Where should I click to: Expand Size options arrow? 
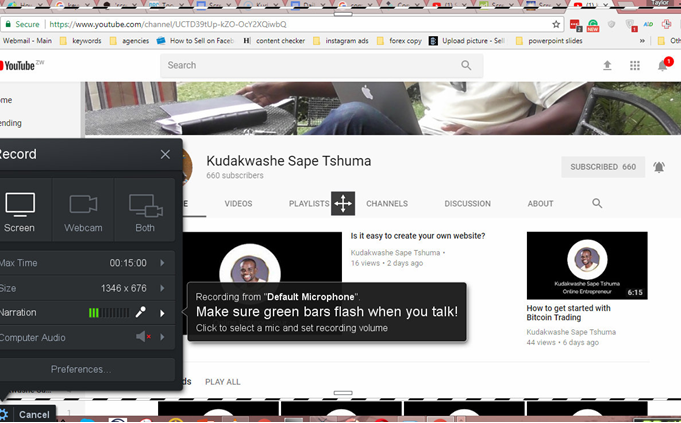pyautogui.click(x=162, y=288)
